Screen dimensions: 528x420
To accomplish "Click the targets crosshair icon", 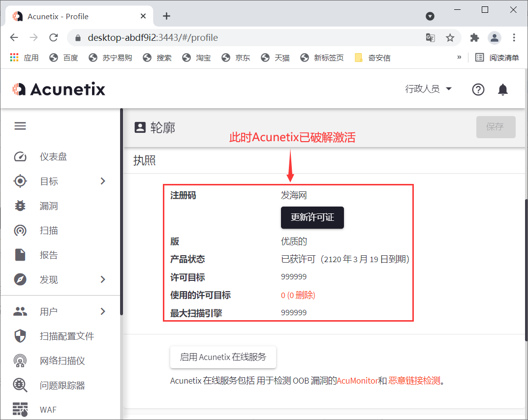I will [x=20, y=181].
